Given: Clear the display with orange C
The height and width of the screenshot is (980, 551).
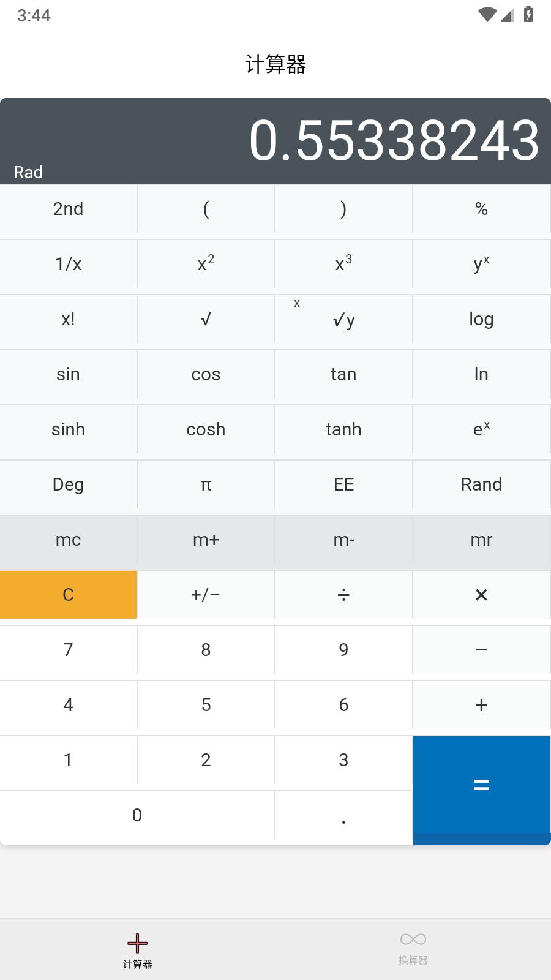Looking at the screenshot, I should [x=68, y=595].
